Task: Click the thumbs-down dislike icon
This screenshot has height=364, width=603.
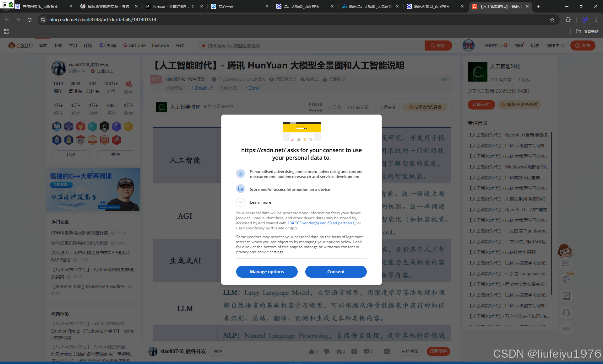Action: click(x=327, y=351)
